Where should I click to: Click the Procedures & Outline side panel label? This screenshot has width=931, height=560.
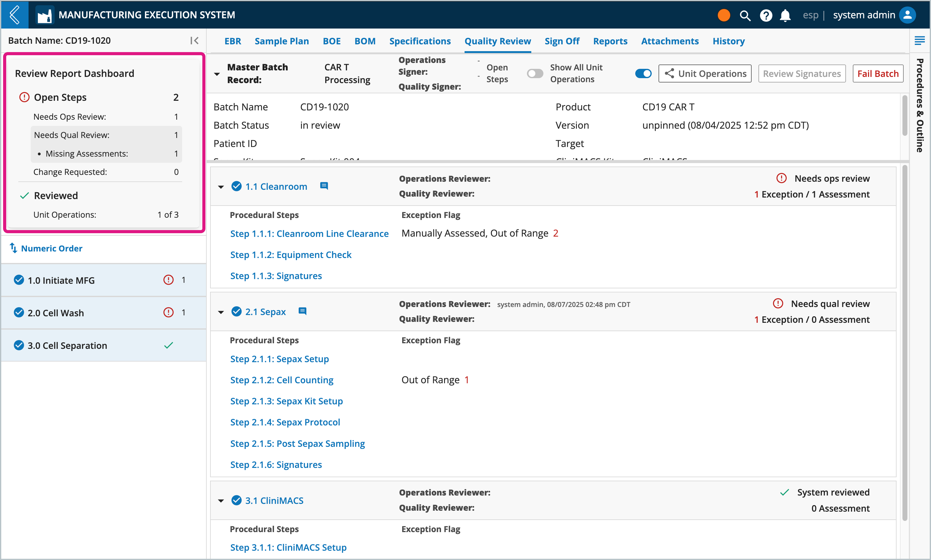[920, 105]
